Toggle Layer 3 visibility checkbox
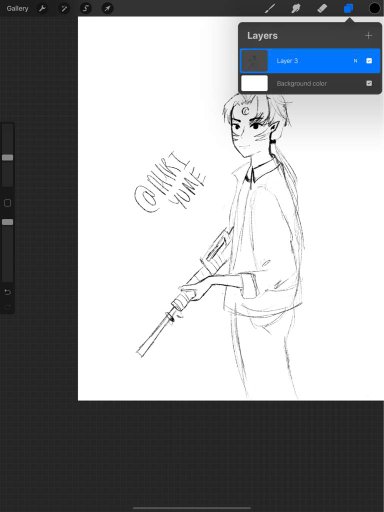The width and height of the screenshot is (384, 512). pos(369,61)
